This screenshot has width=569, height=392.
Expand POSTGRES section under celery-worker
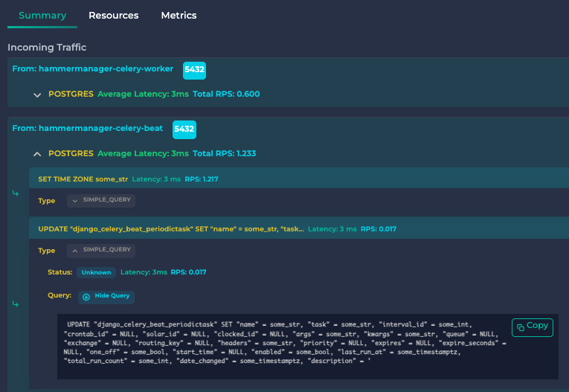click(37, 95)
